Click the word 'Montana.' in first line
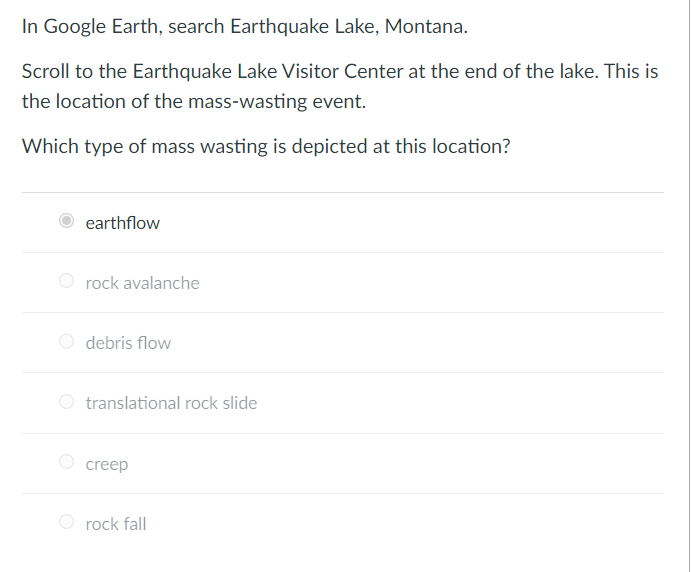 [x=426, y=26]
